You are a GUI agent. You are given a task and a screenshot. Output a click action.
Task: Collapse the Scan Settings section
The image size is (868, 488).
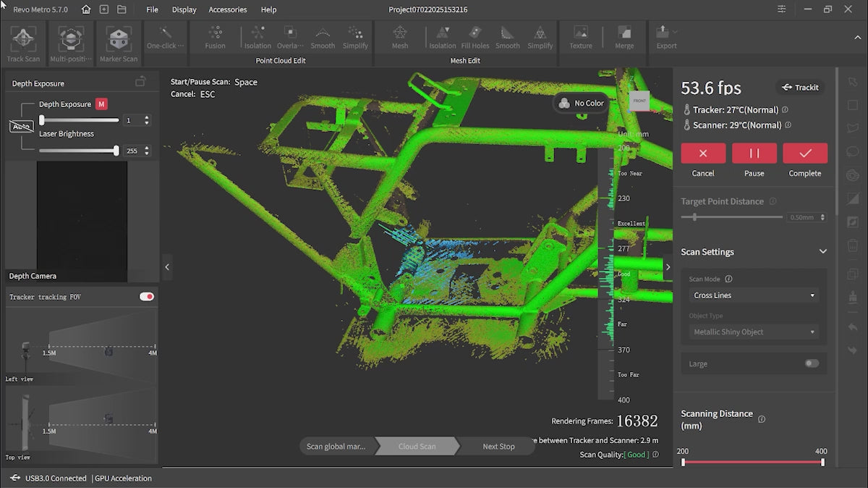pyautogui.click(x=822, y=252)
